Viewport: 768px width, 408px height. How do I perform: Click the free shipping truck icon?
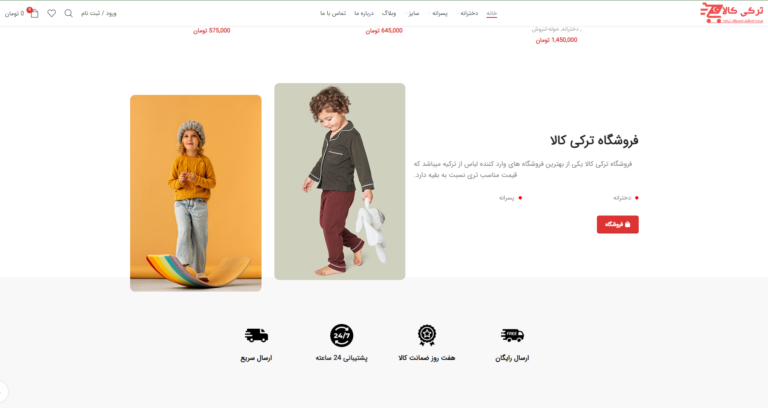[x=512, y=335]
